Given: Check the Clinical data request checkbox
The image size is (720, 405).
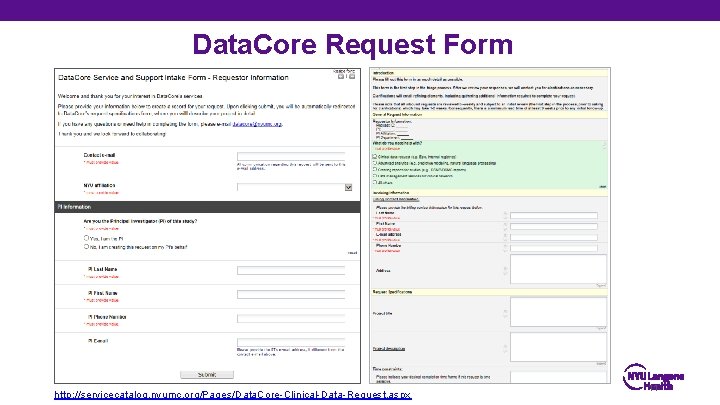Looking at the screenshot, I should [375, 157].
